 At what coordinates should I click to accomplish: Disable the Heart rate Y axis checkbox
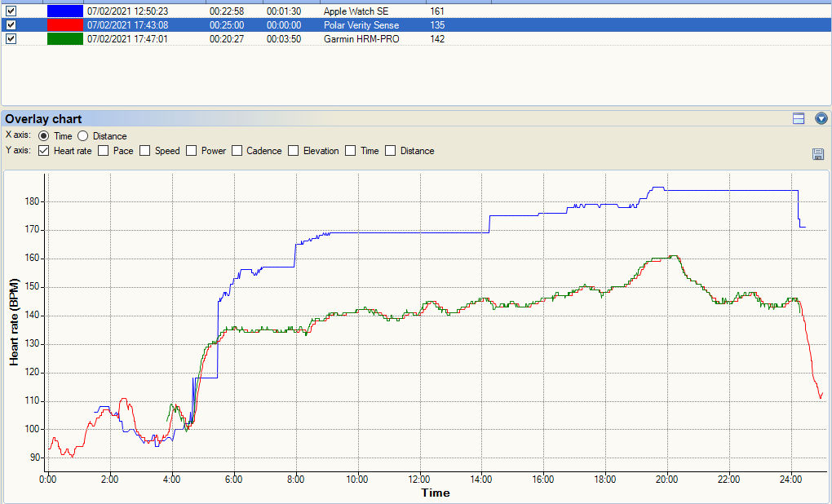click(43, 151)
